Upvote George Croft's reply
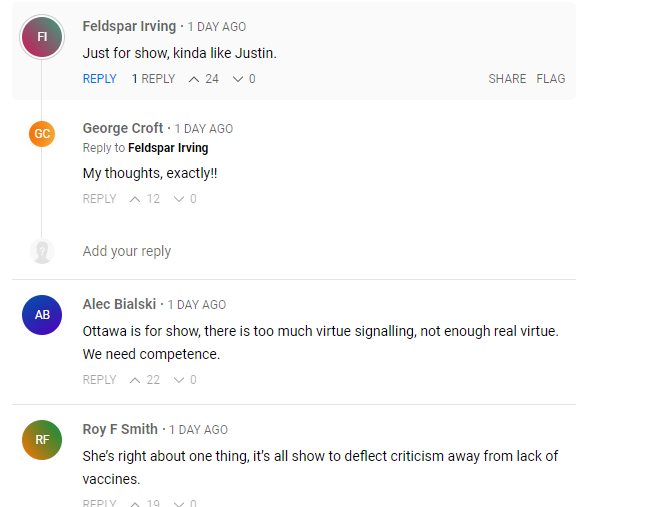 click(x=135, y=199)
